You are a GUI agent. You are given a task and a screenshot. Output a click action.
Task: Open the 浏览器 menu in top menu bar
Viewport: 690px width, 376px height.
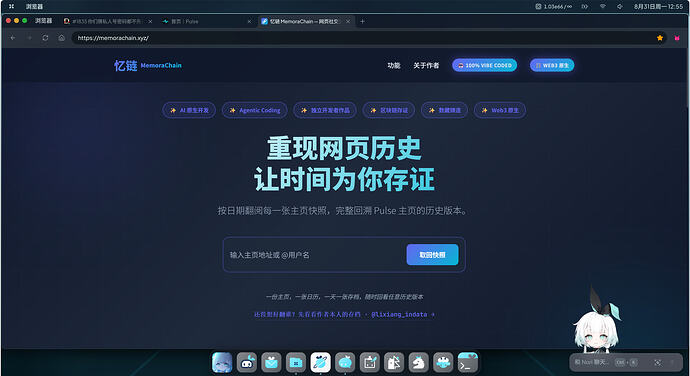click(x=34, y=7)
